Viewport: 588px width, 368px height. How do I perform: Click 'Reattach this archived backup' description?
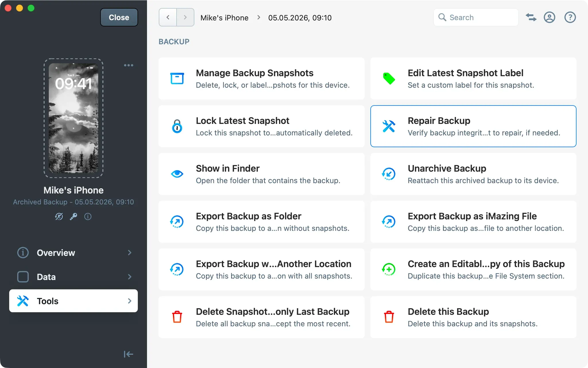point(483,181)
